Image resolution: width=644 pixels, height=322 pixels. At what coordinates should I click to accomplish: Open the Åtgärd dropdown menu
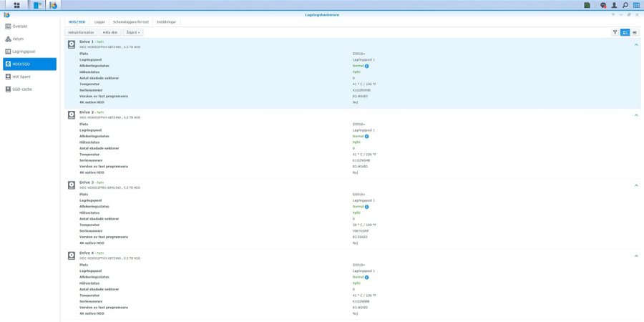(134, 32)
